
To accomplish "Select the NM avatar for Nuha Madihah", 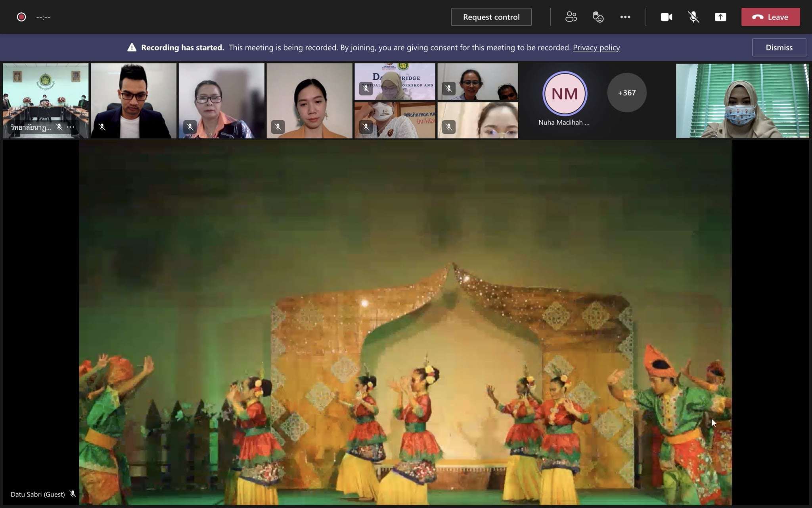I will [x=564, y=94].
